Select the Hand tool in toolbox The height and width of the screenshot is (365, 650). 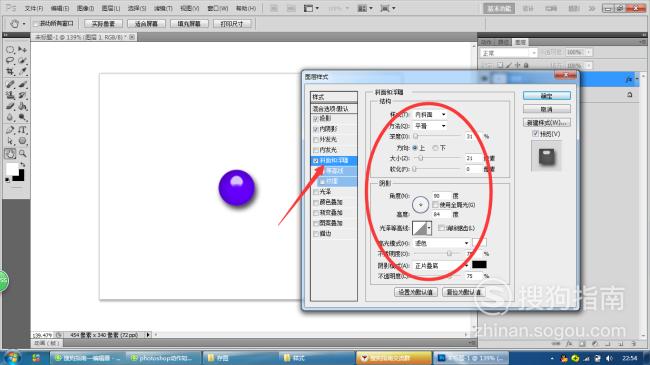(x=10, y=153)
